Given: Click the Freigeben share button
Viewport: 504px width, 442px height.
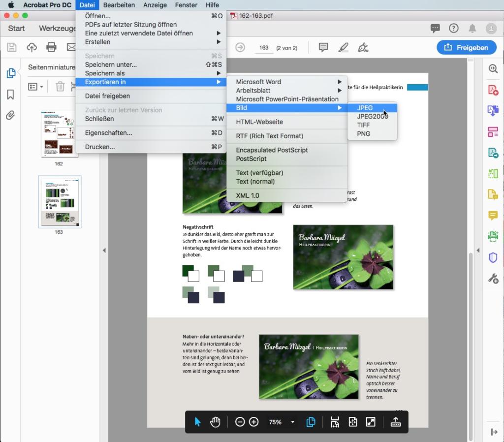Looking at the screenshot, I should click(x=466, y=47).
